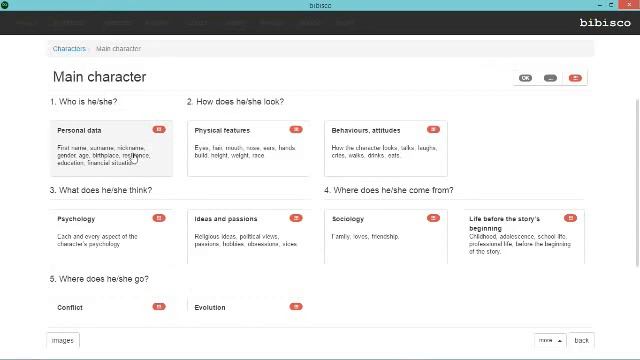The image size is (640, 360).
Task: Open the Sociology card title
Action: click(x=348, y=219)
